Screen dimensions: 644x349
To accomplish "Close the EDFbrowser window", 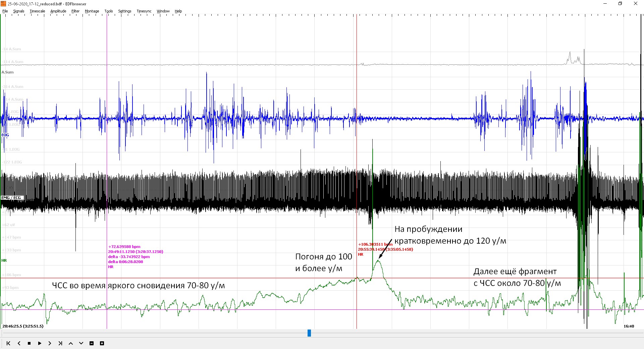I will point(636,4).
